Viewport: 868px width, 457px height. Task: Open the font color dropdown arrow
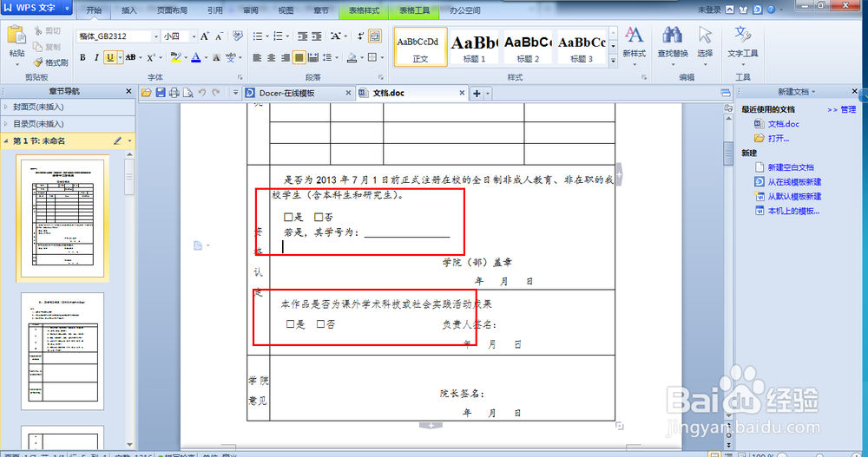pyautogui.click(x=206, y=57)
